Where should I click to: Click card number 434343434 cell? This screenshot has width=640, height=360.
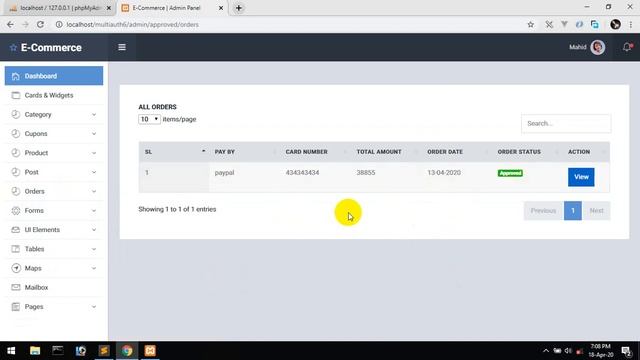click(302, 173)
